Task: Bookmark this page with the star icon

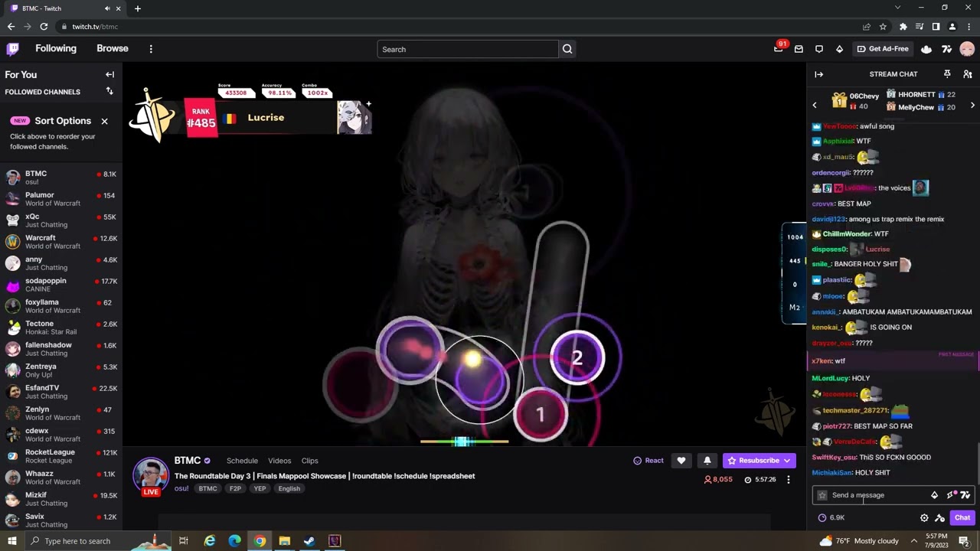Action: [x=883, y=27]
